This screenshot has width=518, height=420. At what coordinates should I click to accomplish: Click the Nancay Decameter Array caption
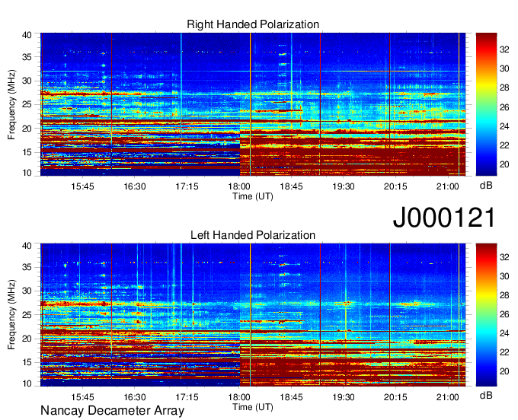click(112, 411)
